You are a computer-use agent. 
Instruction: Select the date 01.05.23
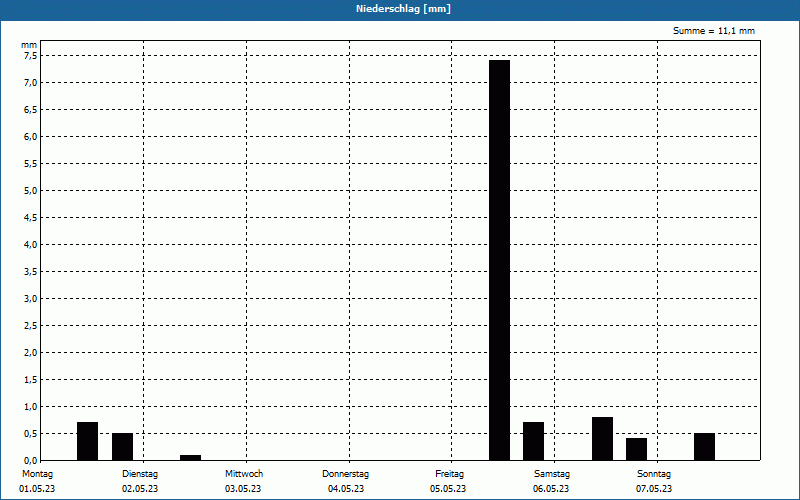point(37,489)
